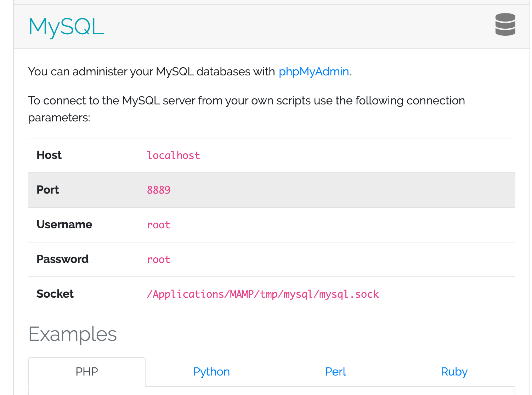This screenshot has height=395, width=532.
Task: Click the Username row label
Action: [x=64, y=224]
